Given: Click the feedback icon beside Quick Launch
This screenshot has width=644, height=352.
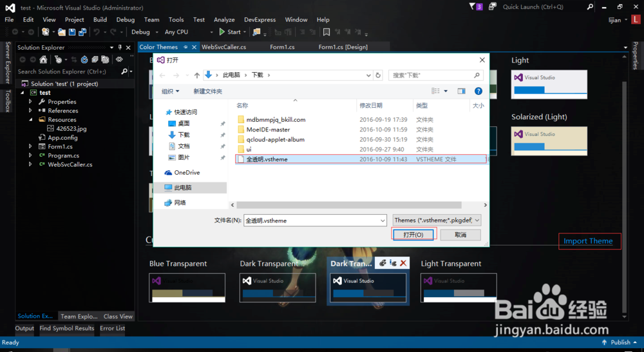Looking at the screenshot, I should pos(492,7).
